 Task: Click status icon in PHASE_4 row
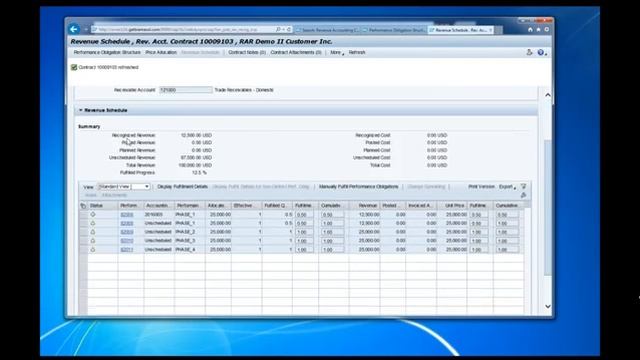click(93, 249)
